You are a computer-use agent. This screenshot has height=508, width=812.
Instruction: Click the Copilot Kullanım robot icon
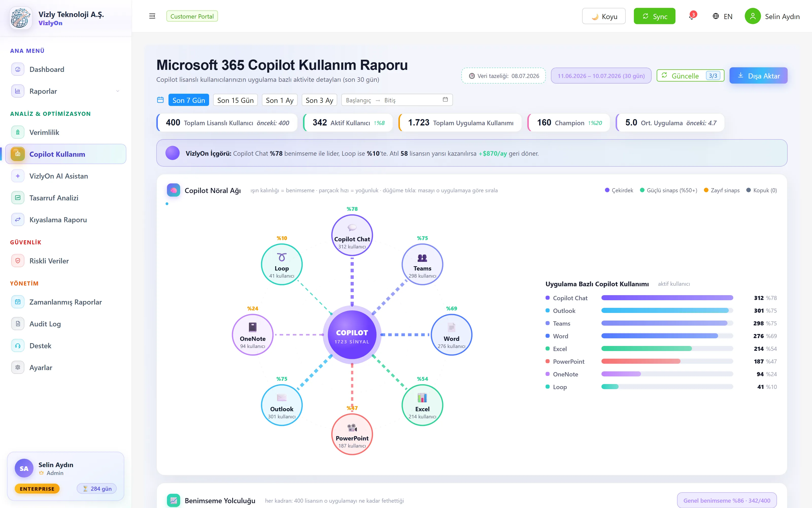pyautogui.click(x=18, y=154)
